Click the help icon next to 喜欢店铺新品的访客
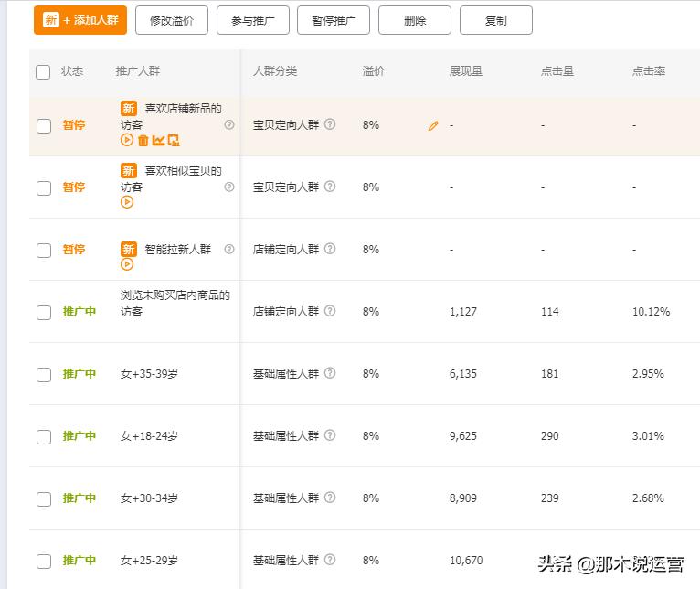The height and width of the screenshot is (589, 700). click(229, 124)
